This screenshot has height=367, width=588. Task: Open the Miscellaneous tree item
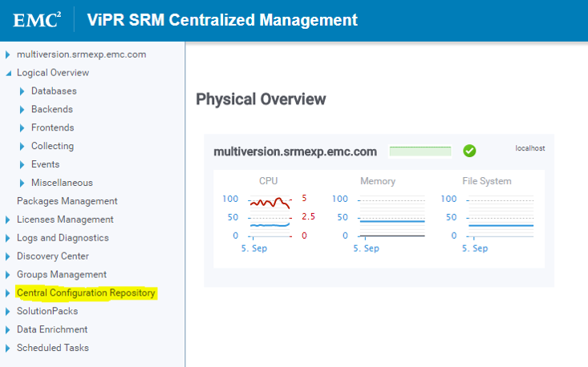[x=63, y=183]
